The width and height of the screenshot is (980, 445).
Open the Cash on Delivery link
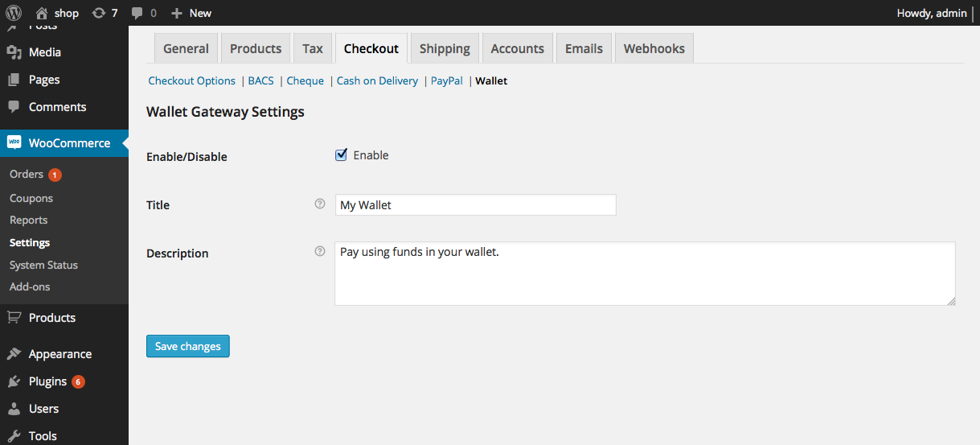pos(377,80)
